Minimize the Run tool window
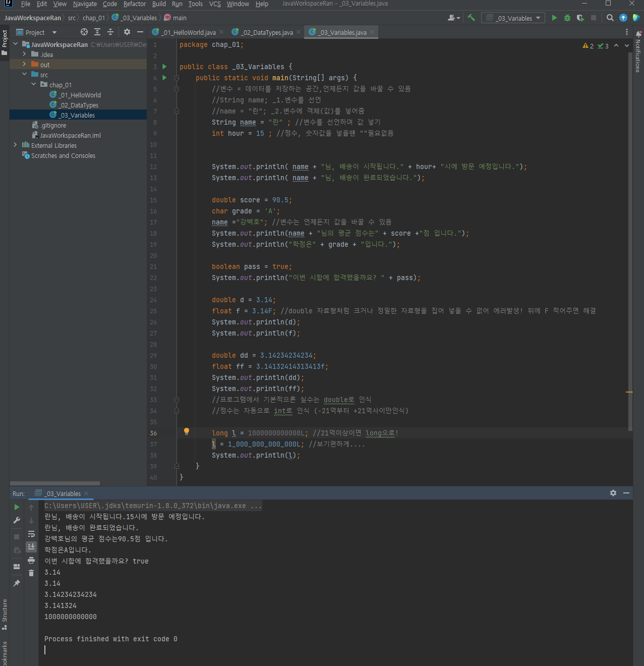The width and height of the screenshot is (644, 666). (626, 493)
